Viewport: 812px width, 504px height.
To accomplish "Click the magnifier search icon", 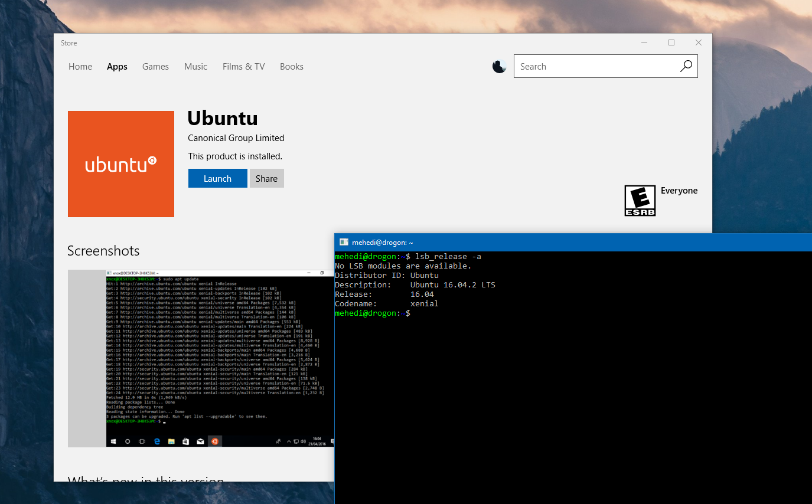I will pos(686,67).
